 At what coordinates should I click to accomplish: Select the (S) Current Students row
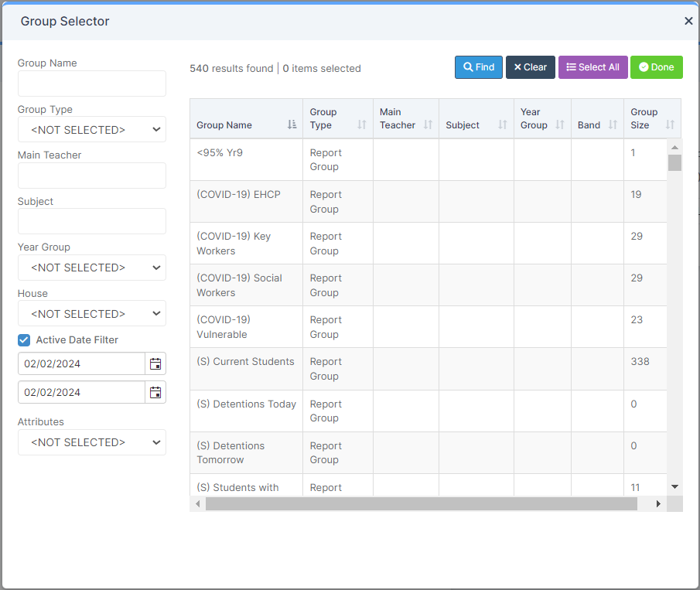429,369
